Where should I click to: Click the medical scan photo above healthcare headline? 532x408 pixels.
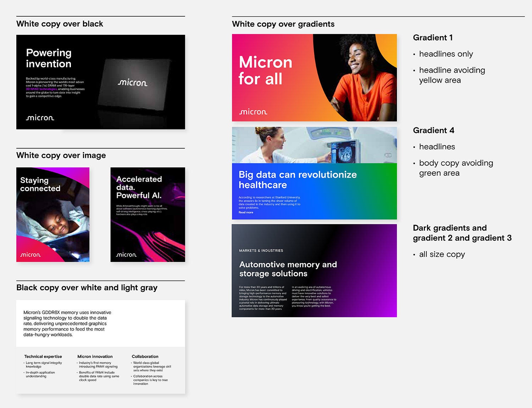314,145
